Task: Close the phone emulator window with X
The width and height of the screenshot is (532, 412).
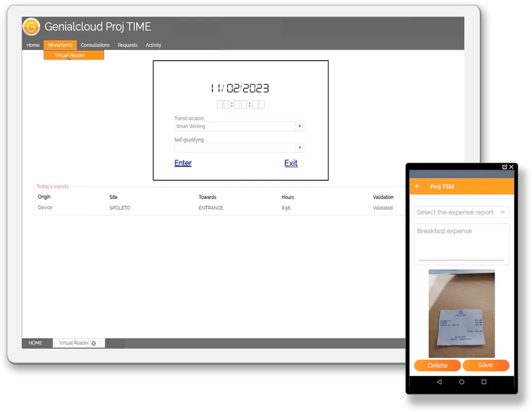Action: (x=512, y=167)
